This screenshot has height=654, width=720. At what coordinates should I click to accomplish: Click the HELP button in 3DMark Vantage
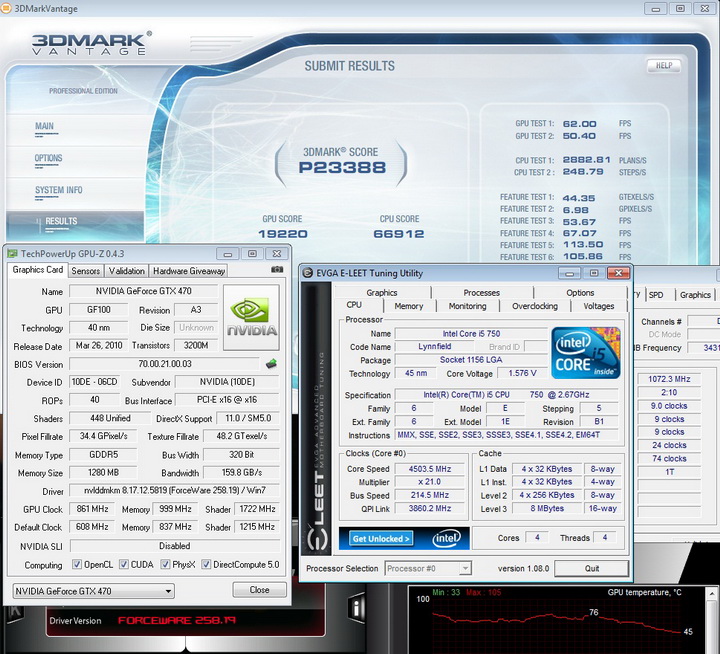(x=664, y=66)
